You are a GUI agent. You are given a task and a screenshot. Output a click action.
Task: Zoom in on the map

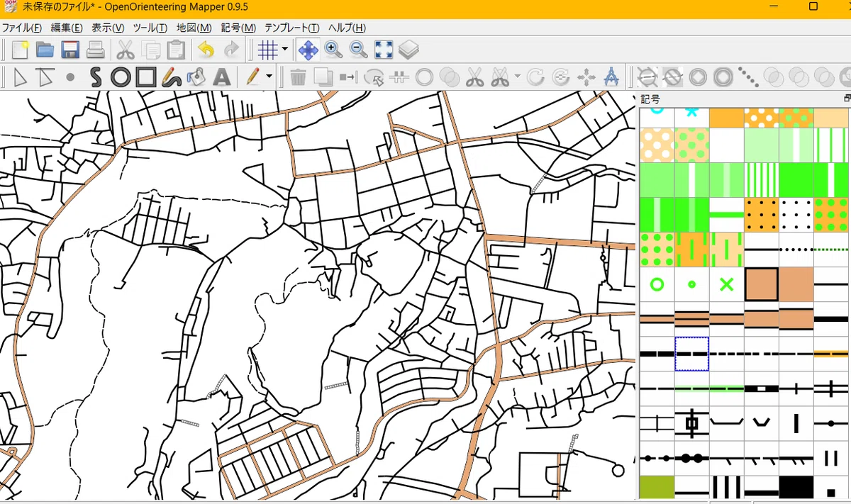point(333,50)
